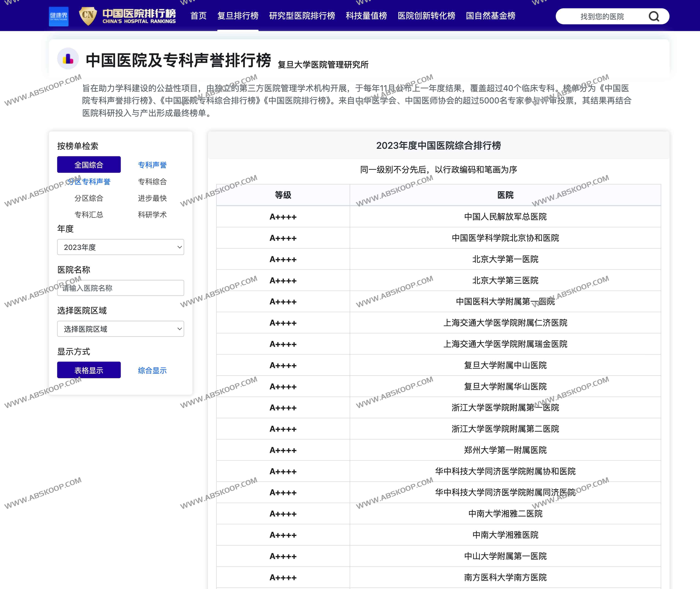700x589 pixels.
Task: Choose the 专科声誉 ranking list
Action: click(152, 165)
